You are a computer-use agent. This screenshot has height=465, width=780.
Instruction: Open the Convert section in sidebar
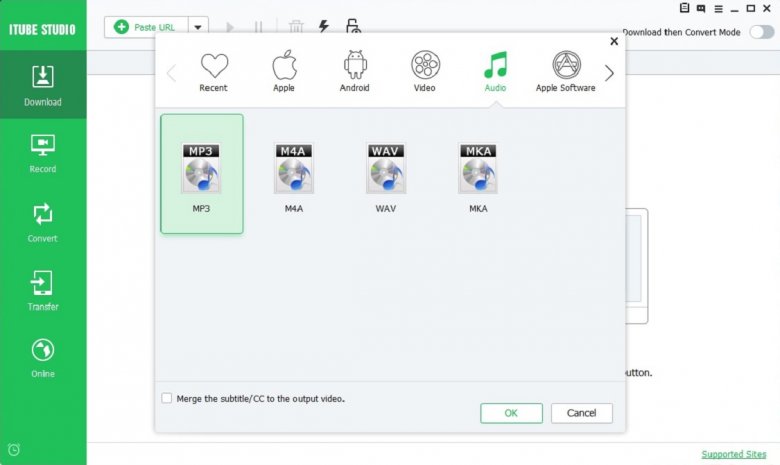(x=43, y=222)
